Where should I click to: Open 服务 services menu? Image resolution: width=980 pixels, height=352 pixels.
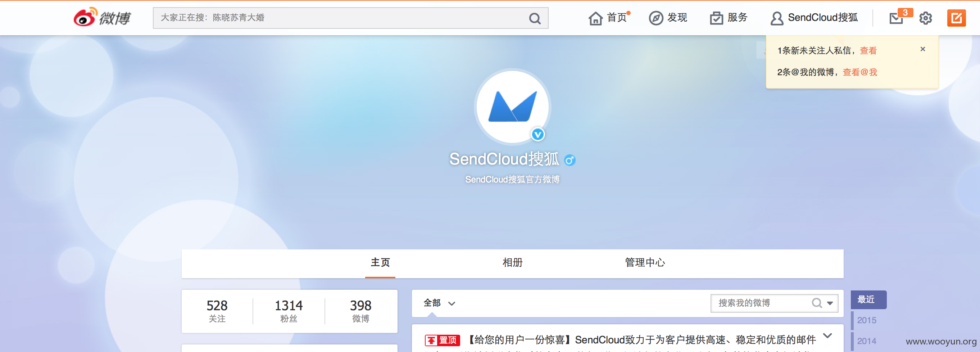click(x=729, y=18)
